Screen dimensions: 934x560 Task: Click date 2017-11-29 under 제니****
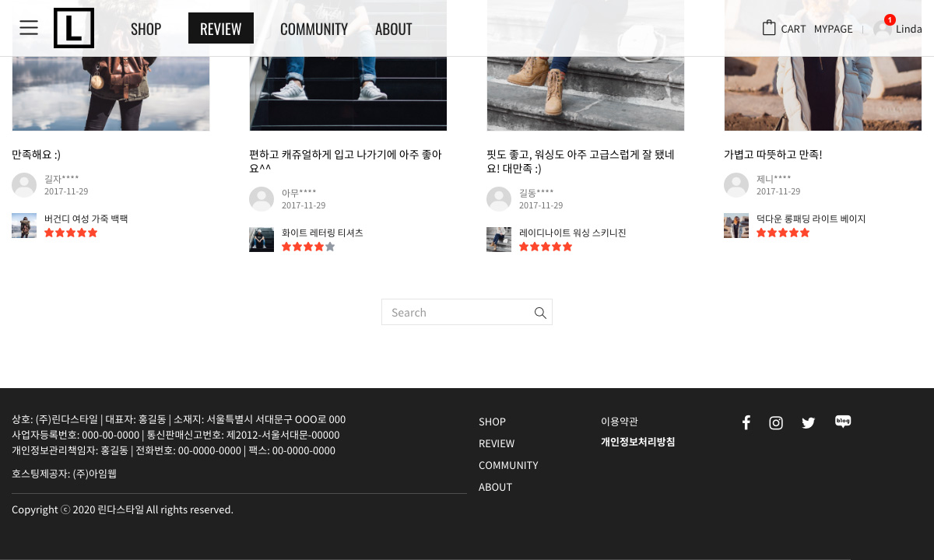[x=778, y=191]
